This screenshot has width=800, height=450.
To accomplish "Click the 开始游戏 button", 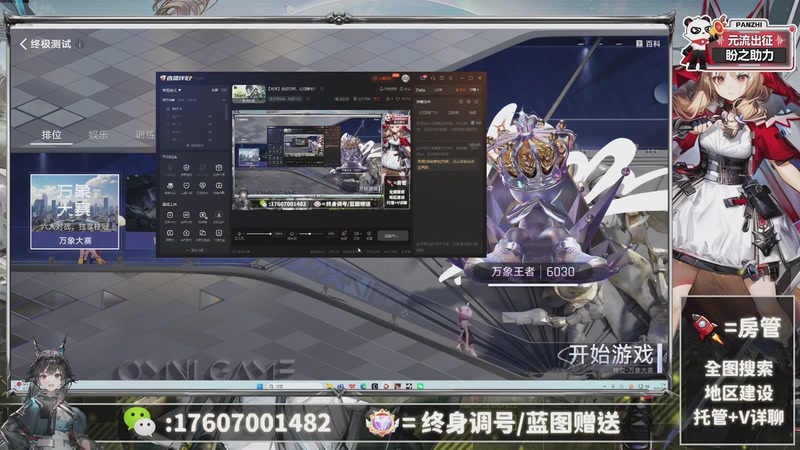I will click(611, 354).
